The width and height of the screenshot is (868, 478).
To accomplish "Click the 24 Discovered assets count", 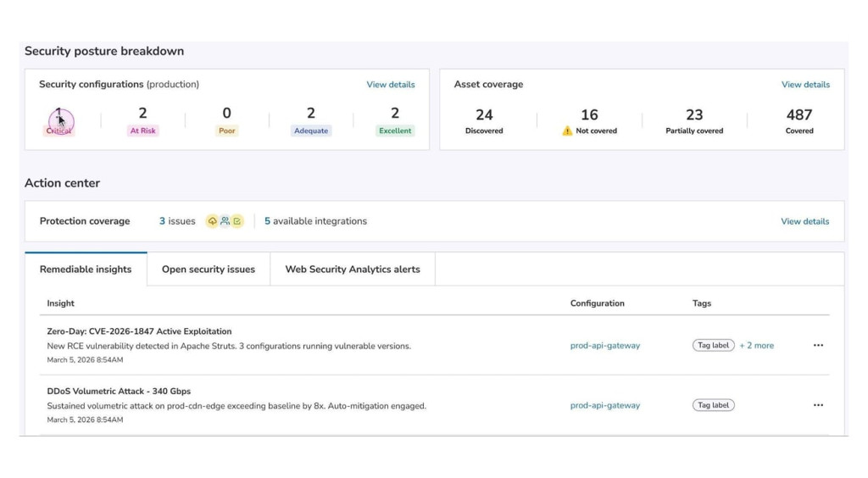I will 484,115.
